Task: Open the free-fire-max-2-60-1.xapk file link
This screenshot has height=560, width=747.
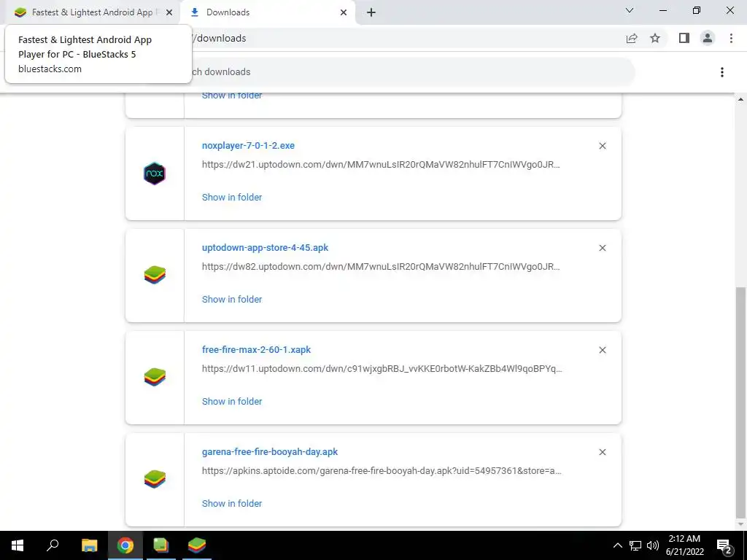Action: point(256,349)
